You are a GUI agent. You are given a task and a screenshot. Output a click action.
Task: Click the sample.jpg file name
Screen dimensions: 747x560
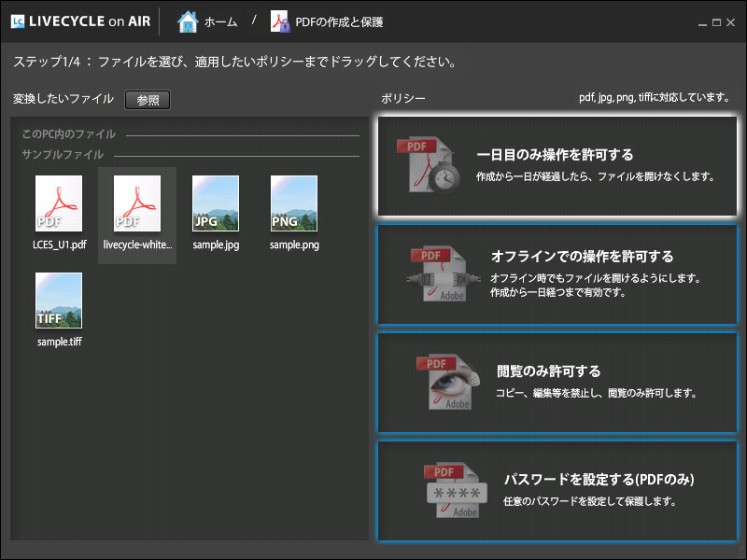216,245
